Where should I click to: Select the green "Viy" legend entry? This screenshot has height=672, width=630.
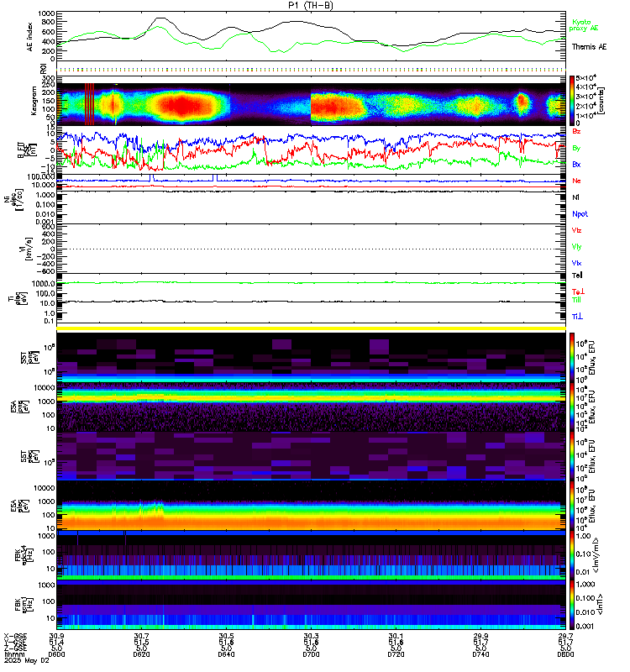pos(576,247)
